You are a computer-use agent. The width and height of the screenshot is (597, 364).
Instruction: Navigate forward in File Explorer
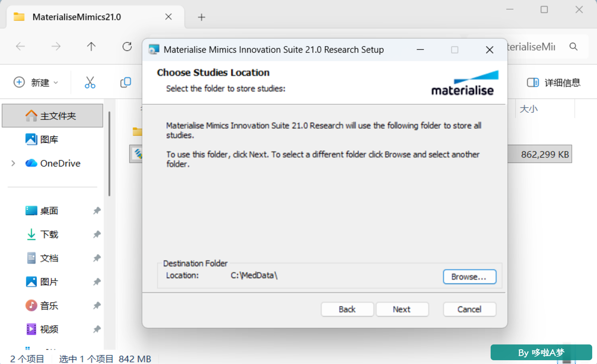pyautogui.click(x=56, y=46)
